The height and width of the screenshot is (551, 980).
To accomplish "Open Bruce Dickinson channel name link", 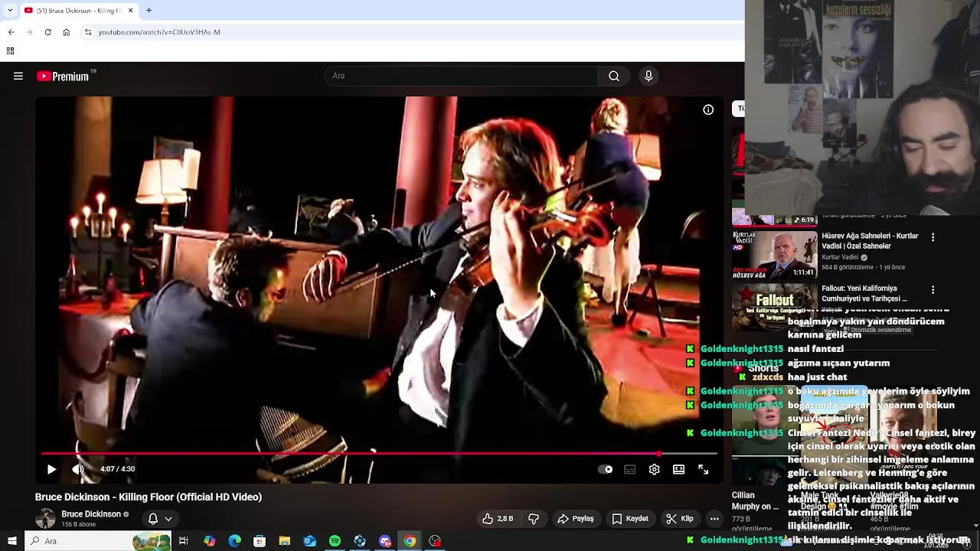I will (x=91, y=514).
